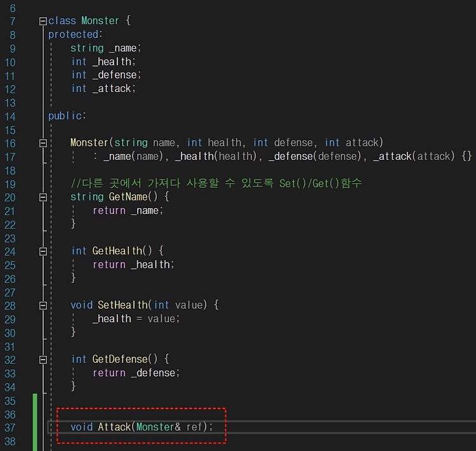
Task: Click 'return _defense;' statement
Action: pyautogui.click(x=136, y=373)
